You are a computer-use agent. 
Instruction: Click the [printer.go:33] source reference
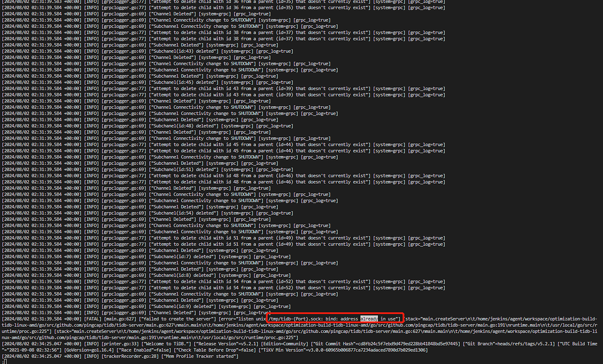point(113,343)
